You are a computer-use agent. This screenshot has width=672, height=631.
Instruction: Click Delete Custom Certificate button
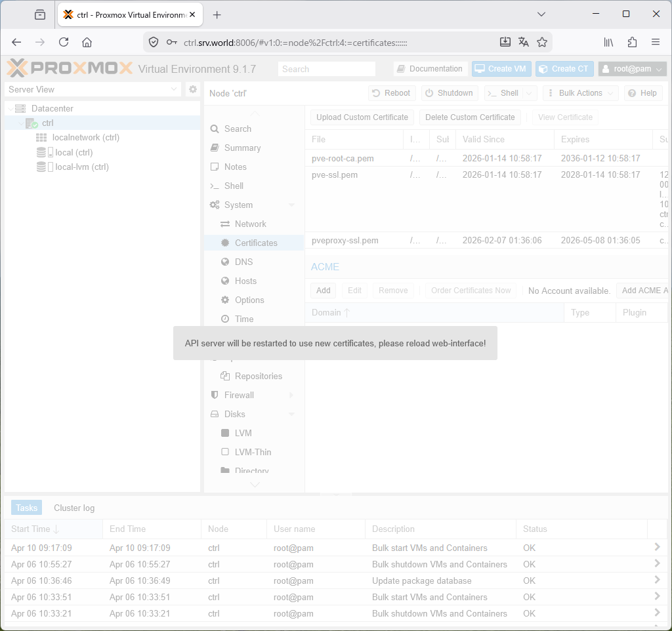470,117
